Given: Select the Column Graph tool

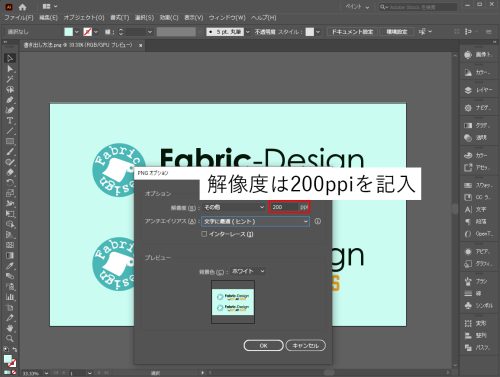Looking at the screenshot, I should coord(10,297).
